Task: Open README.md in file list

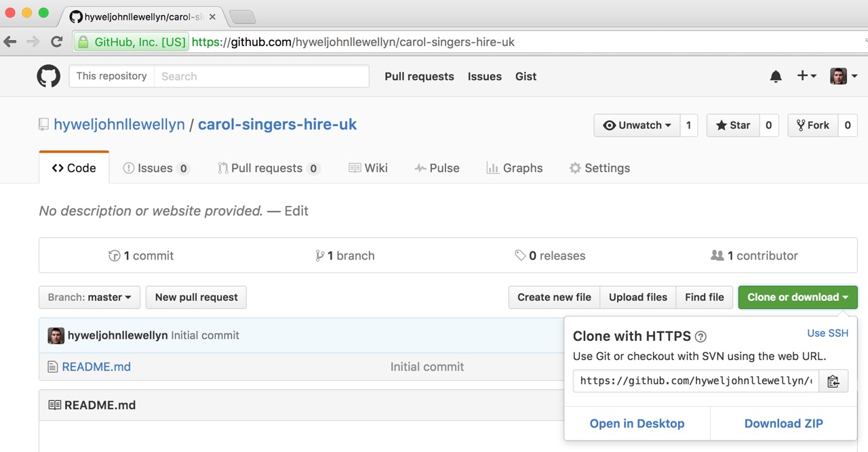Action: (96, 367)
